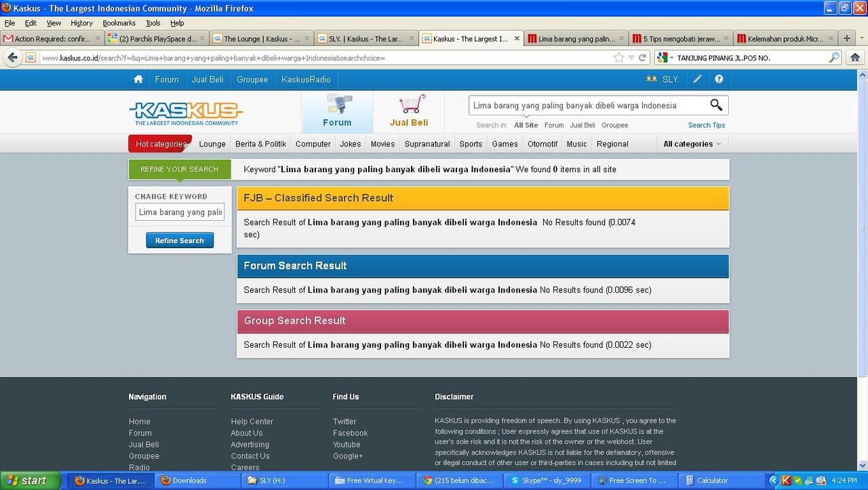Switch to '5 Tips mengobati jeraw...' tab

coord(681,39)
